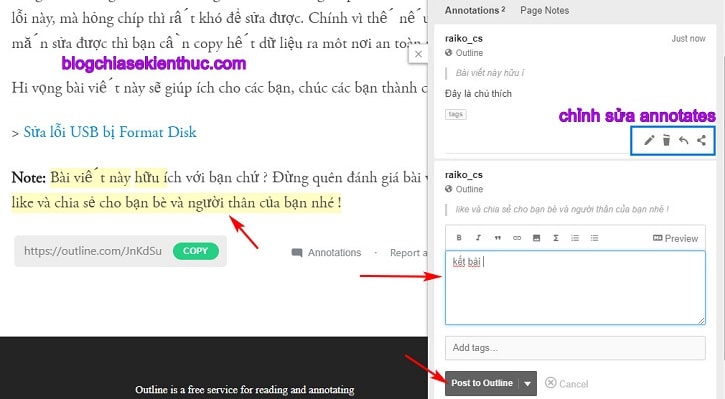Click the highlighted 'like và chia sẻ' sentence
Viewport: 725px width, 399px height.
point(176,203)
